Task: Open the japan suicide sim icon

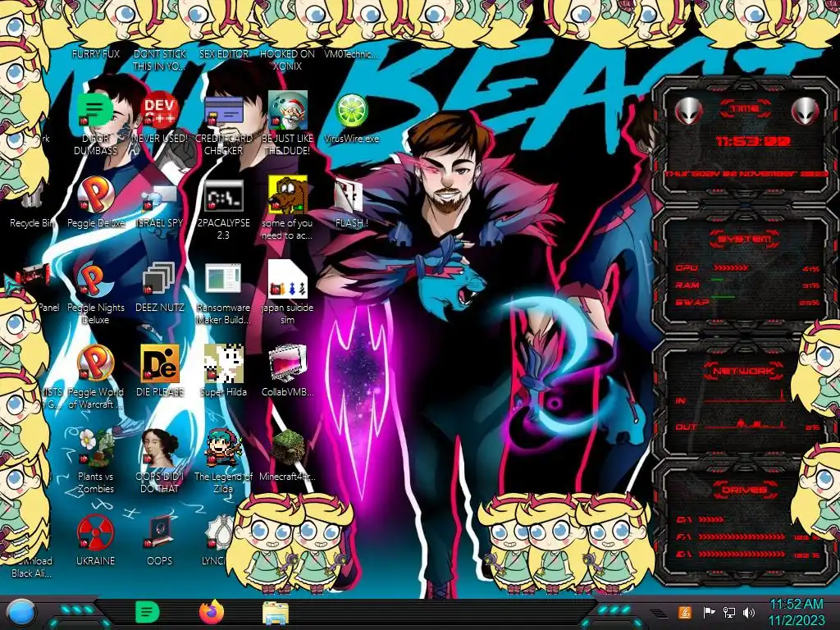Action: click(x=287, y=279)
